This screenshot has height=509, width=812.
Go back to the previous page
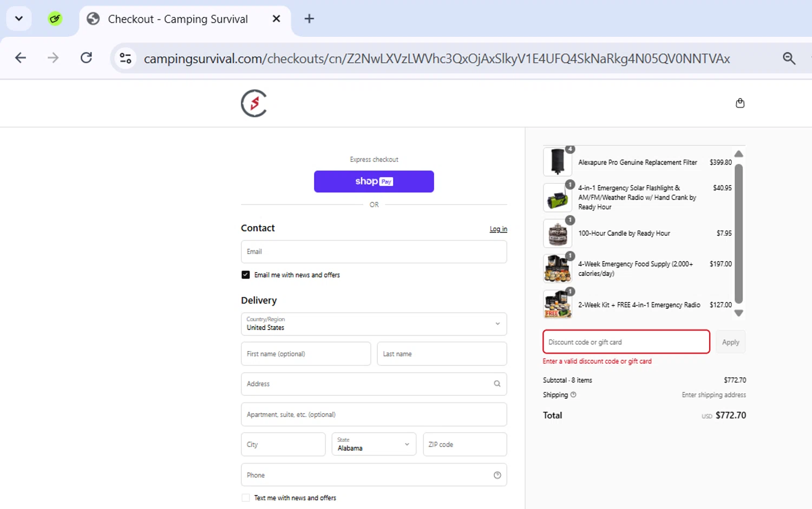(x=21, y=58)
